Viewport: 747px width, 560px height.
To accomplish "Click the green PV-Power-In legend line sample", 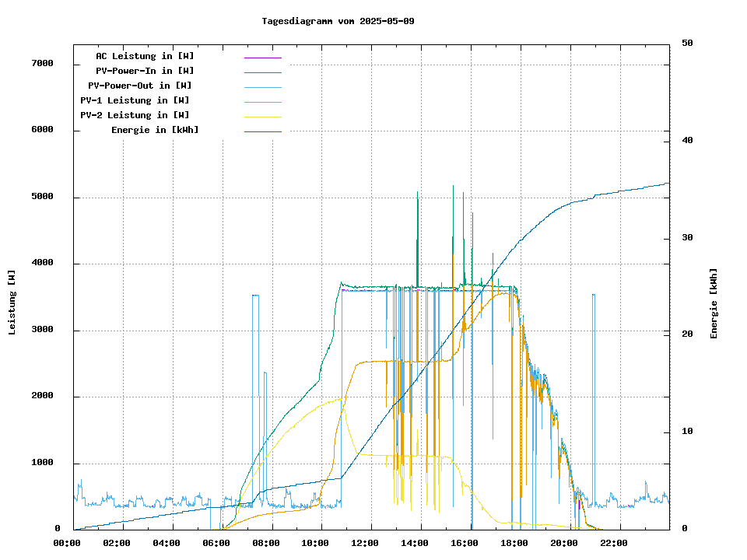I will 262,72.
